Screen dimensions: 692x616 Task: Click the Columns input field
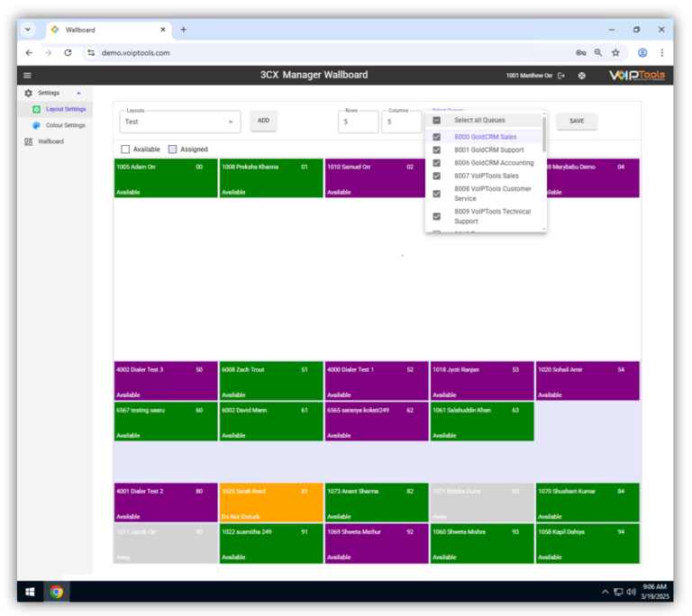[x=402, y=122]
